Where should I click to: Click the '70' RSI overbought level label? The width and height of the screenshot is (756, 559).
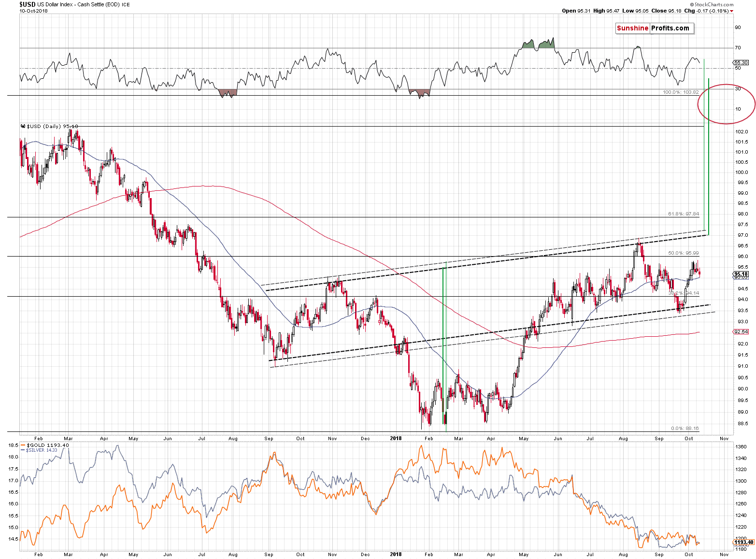click(x=738, y=47)
